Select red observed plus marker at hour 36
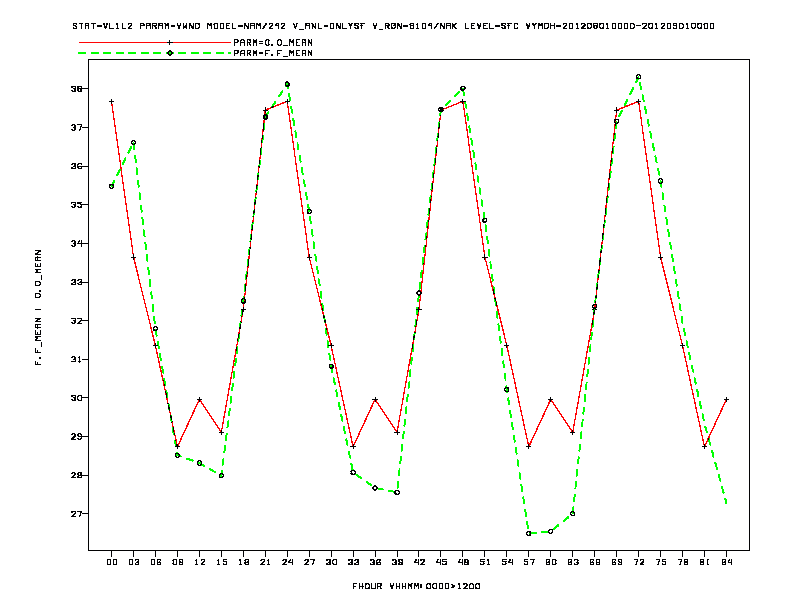 coord(375,399)
